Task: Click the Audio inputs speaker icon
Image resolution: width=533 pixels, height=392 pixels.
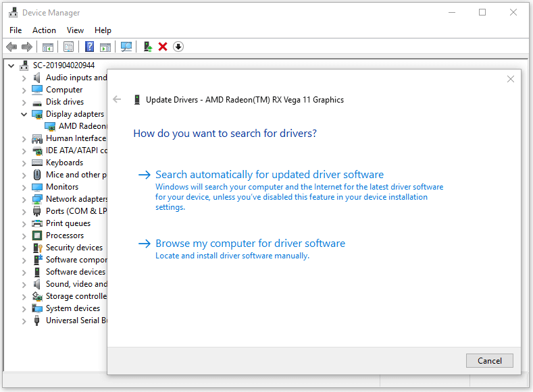Action: (x=36, y=78)
